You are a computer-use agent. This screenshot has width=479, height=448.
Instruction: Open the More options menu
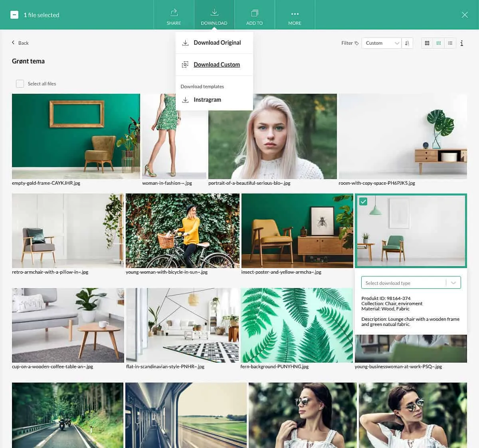point(295,15)
